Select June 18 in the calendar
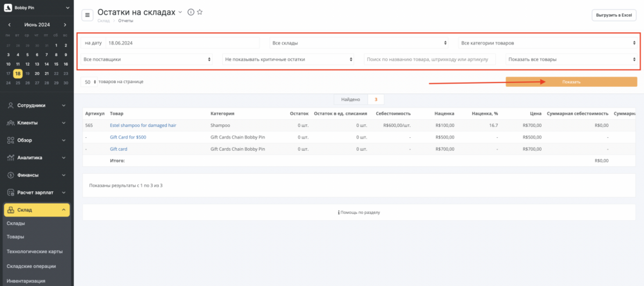 [17, 74]
